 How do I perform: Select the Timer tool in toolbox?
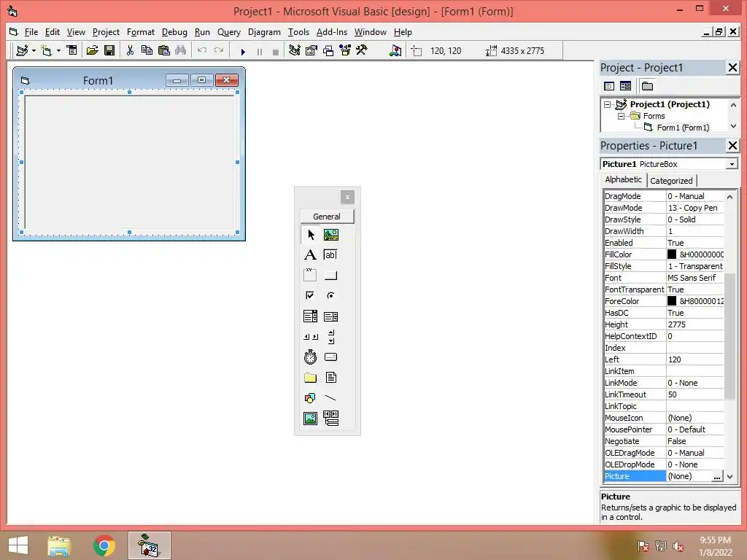tap(310, 357)
